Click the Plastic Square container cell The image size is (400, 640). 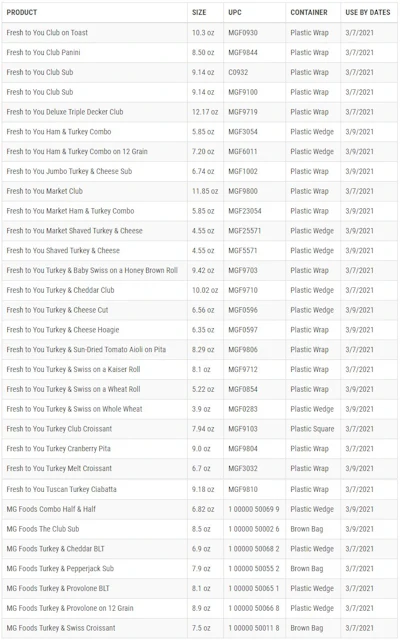(x=312, y=429)
